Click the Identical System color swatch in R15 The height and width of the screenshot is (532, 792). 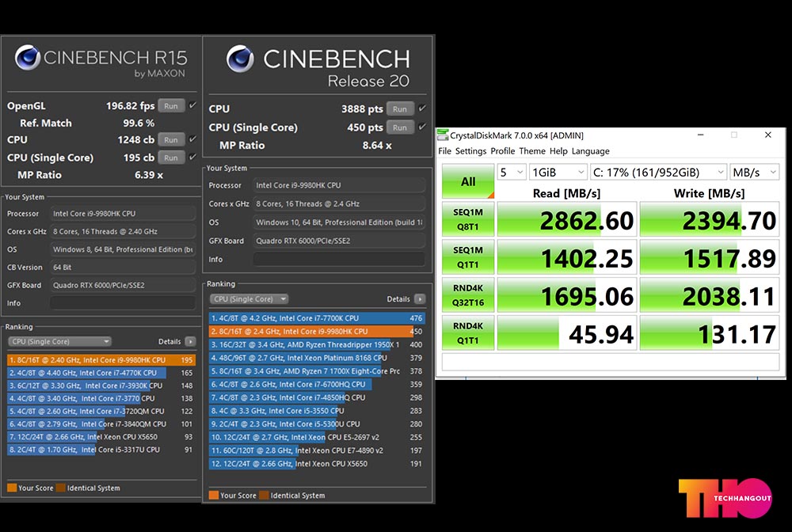pyautogui.click(x=61, y=488)
